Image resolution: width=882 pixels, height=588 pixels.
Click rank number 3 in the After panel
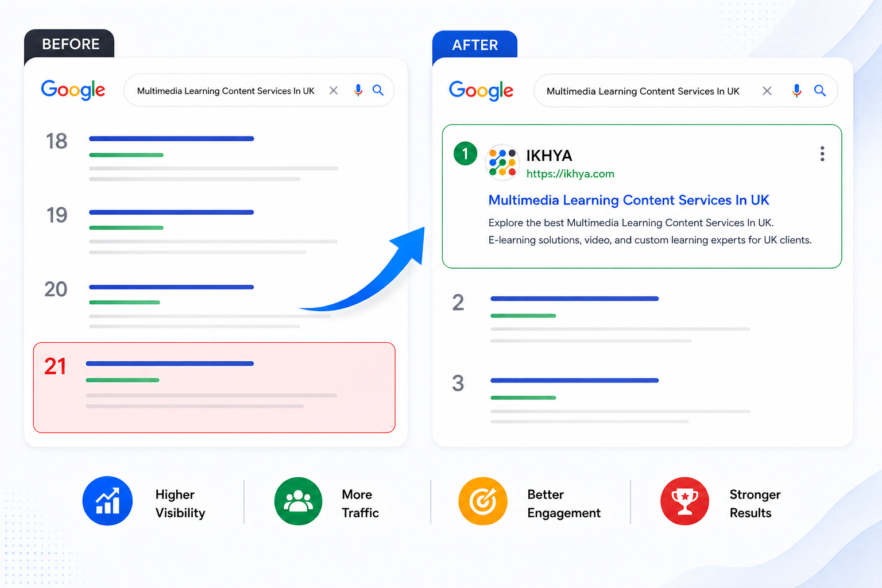click(458, 383)
